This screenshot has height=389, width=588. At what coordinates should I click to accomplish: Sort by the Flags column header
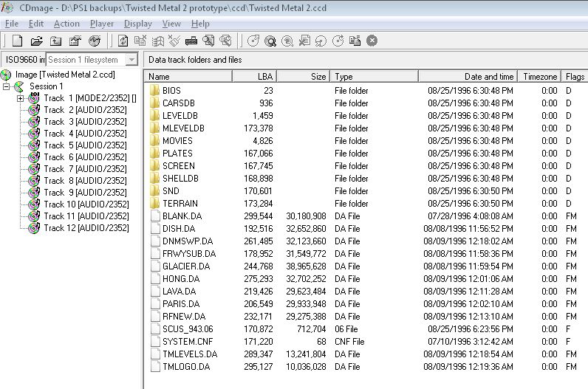point(575,77)
